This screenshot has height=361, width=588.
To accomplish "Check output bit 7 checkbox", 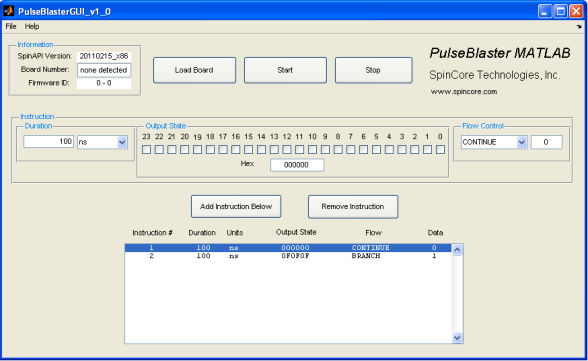I will (351, 150).
